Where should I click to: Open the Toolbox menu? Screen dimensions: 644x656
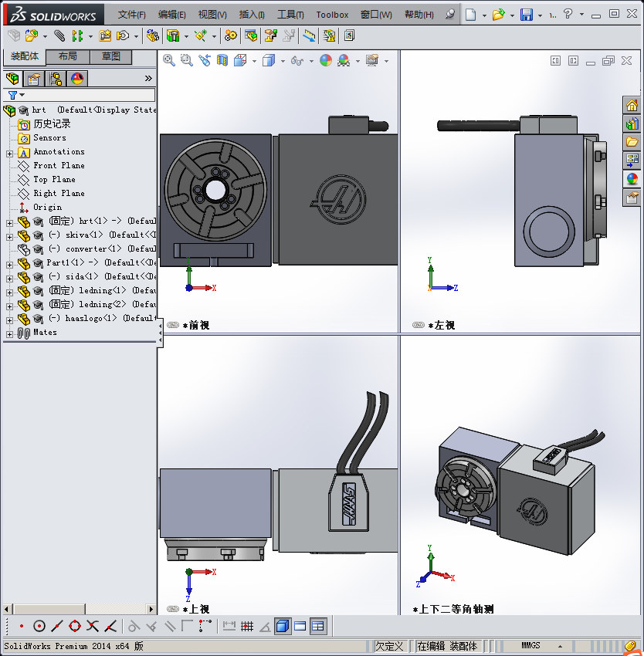point(332,15)
